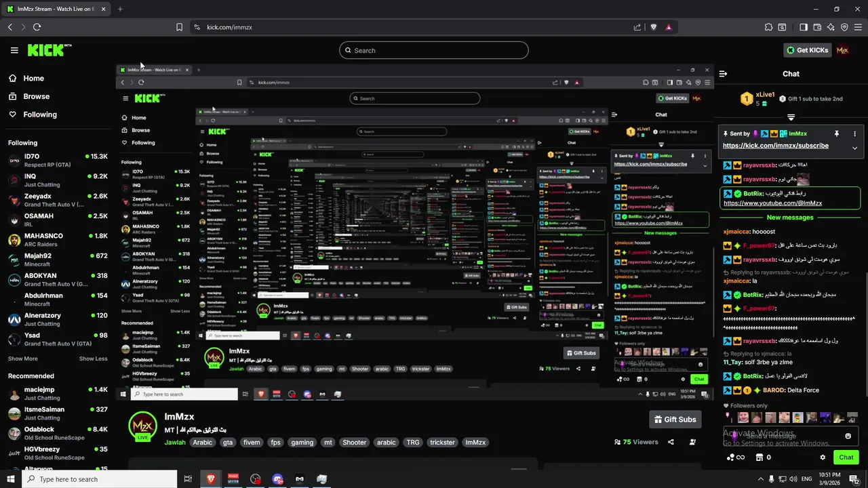
Task: Open Zeeyadx channel in sidebar
Action: coord(58,200)
